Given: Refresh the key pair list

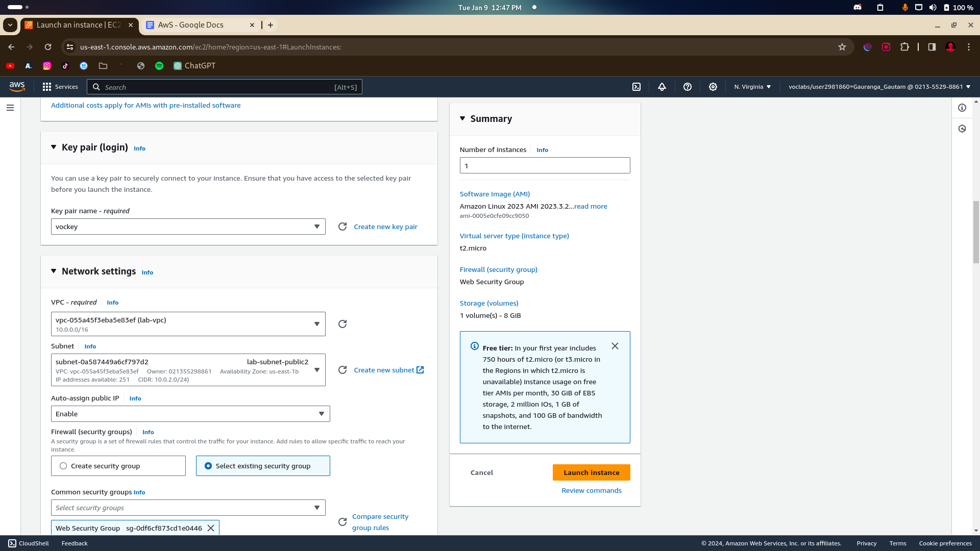Looking at the screenshot, I should pos(342,227).
